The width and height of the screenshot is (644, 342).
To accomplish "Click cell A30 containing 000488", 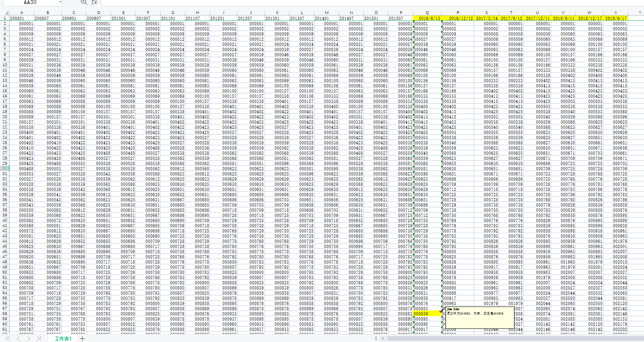I will (22, 169).
